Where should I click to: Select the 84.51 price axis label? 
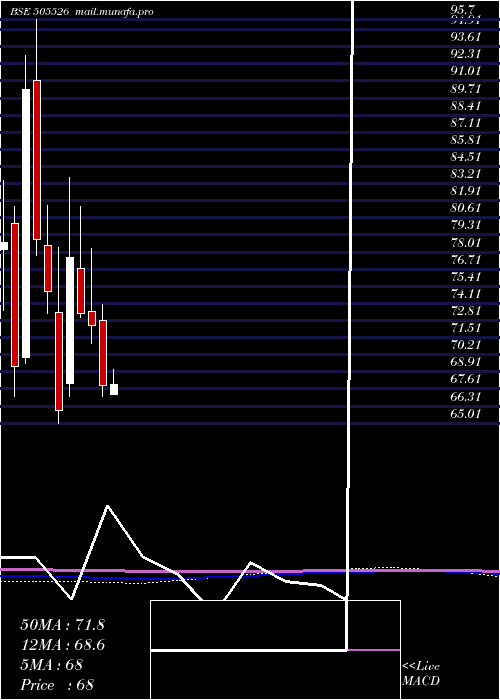[x=466, y=156]
